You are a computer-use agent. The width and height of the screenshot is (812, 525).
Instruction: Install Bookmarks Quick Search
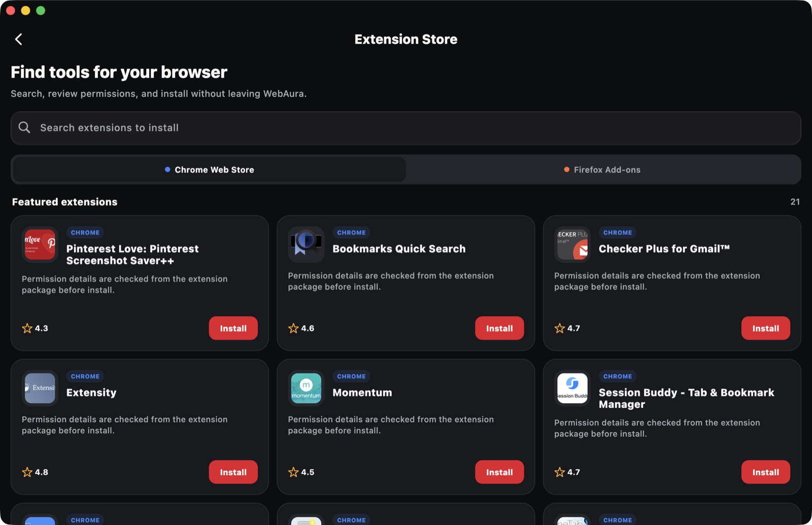pos(499,328)
